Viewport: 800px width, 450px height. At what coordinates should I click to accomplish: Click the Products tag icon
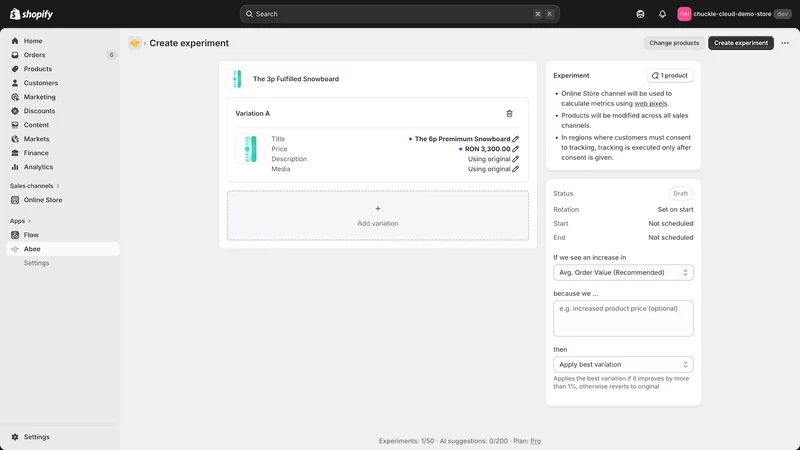15,69
